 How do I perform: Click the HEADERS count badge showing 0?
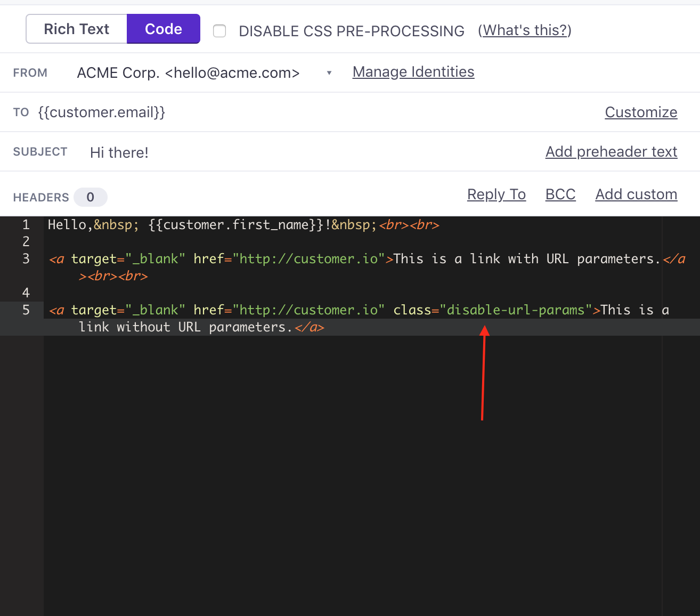(x=90, y=197)
